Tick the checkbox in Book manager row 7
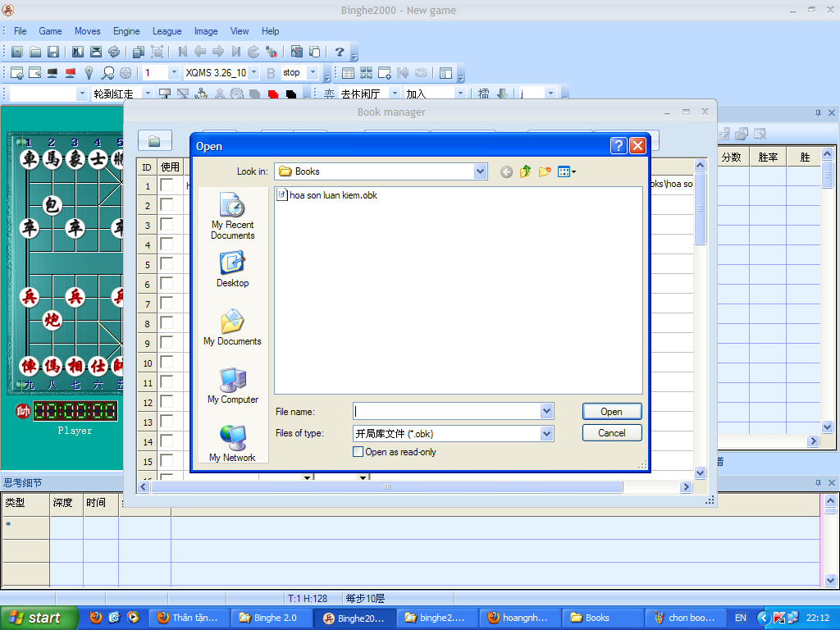Image resolution: width=840 pixels, height=630 pixels. click(x=167, y=303)
